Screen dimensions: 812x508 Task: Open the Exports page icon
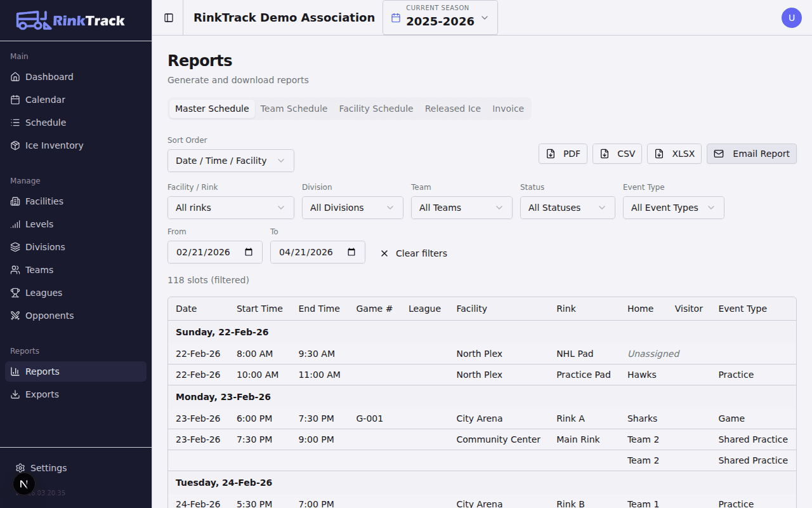point(15,394)
